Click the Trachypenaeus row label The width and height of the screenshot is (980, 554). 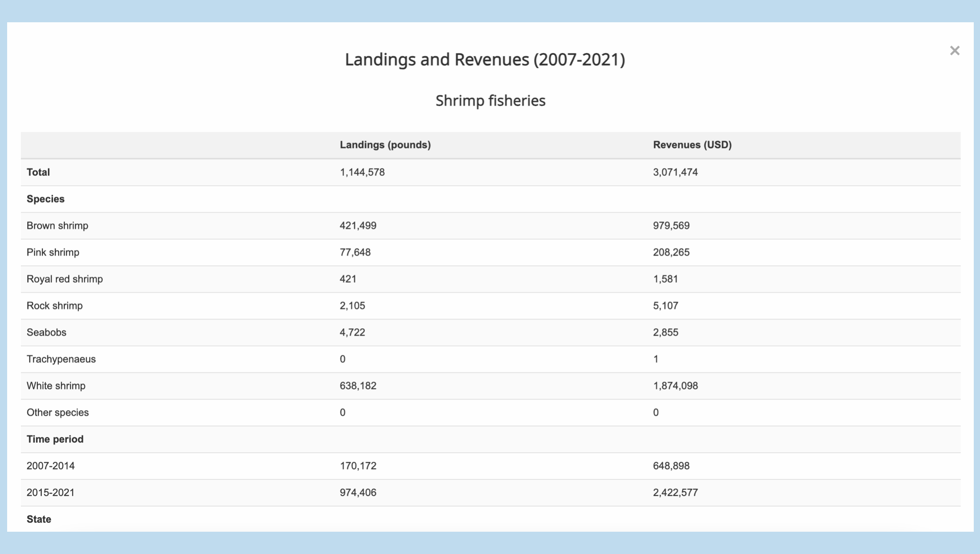click(61, 359)
